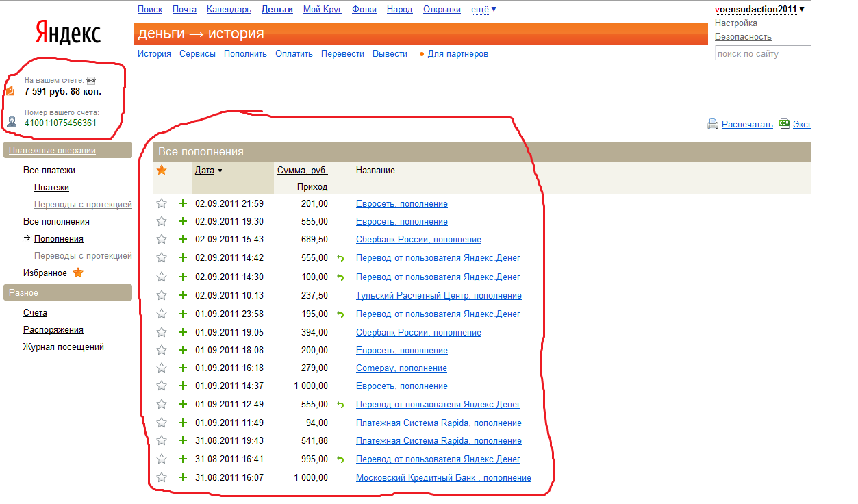Click the orange star column header icon
This screenshot has height=504, width=858.
click(162, 170)
